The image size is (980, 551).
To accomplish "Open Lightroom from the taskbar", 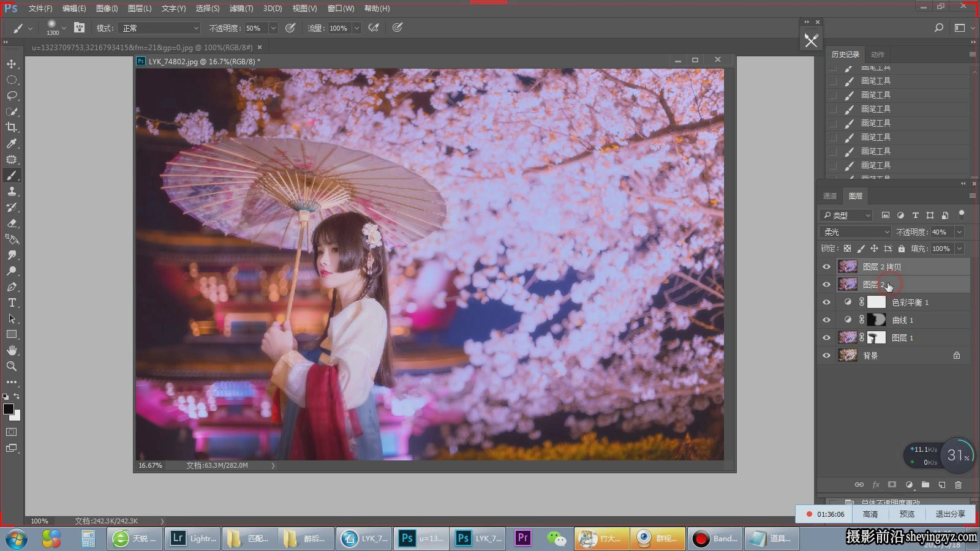I will pos(194,539).
